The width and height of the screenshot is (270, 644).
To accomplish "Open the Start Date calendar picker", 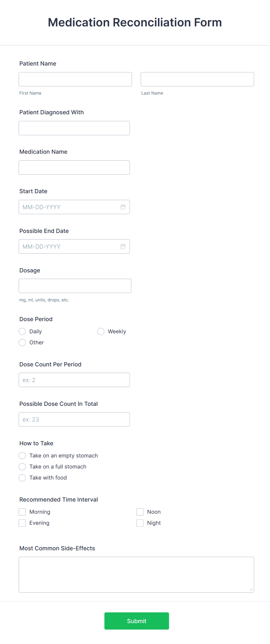I will click(123, 207).
